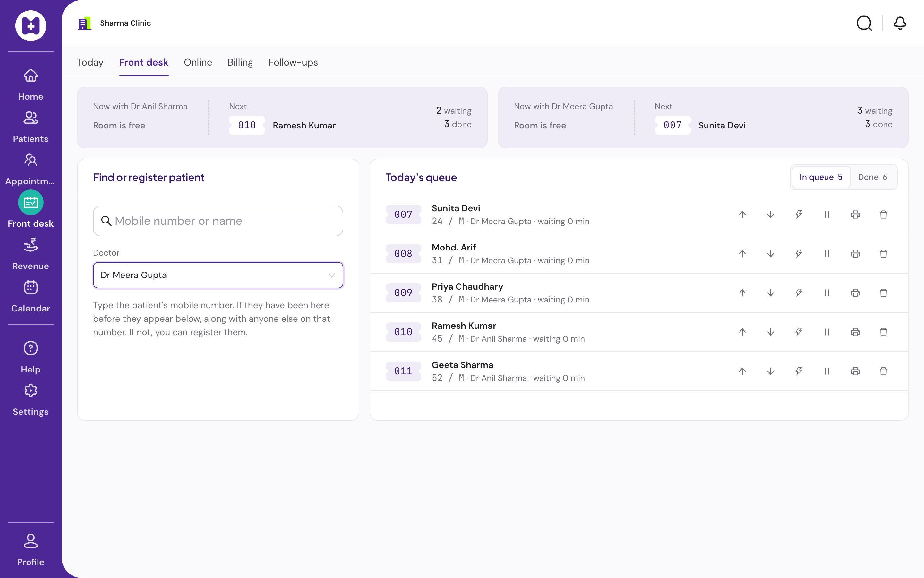924x578 pixels.
Task: Click the search icon in header
Action: (x=864, y=23)
